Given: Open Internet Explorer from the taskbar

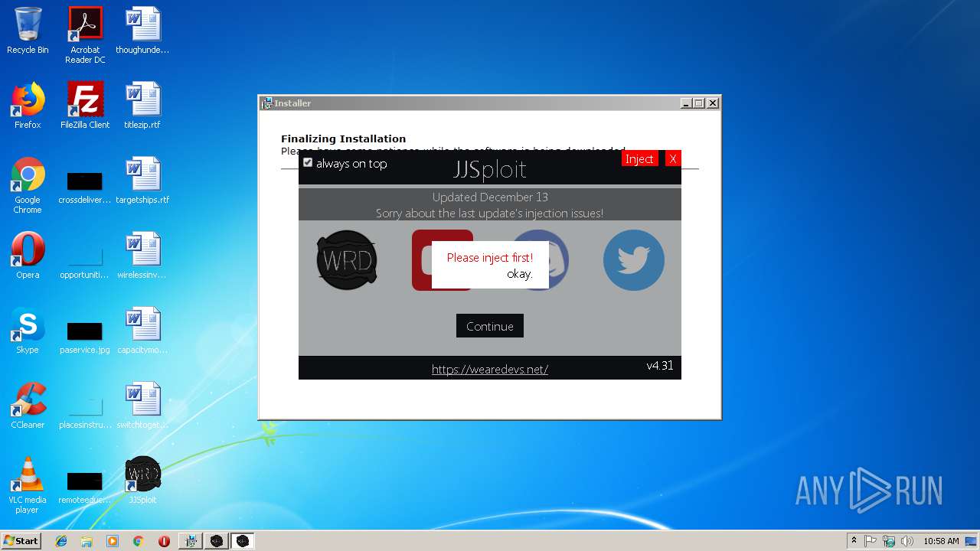Looking at the screenshot, I should point(61,541).
